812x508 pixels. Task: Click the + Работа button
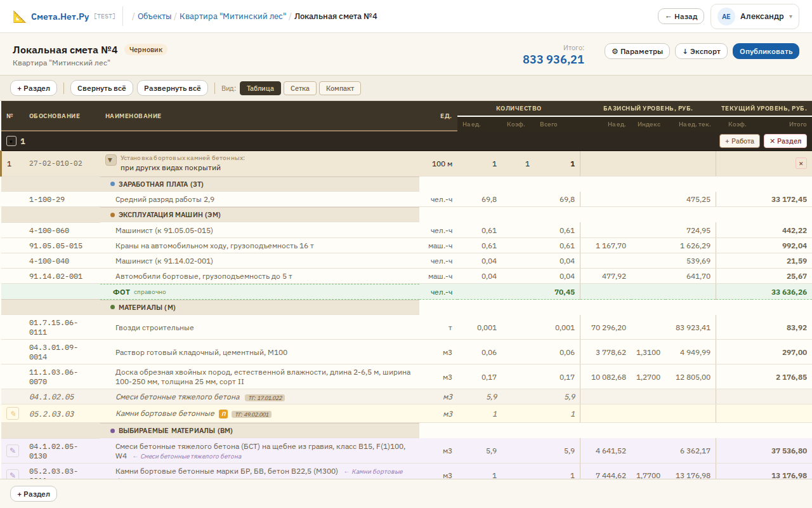pyautogui.click(x=739, y=141)
